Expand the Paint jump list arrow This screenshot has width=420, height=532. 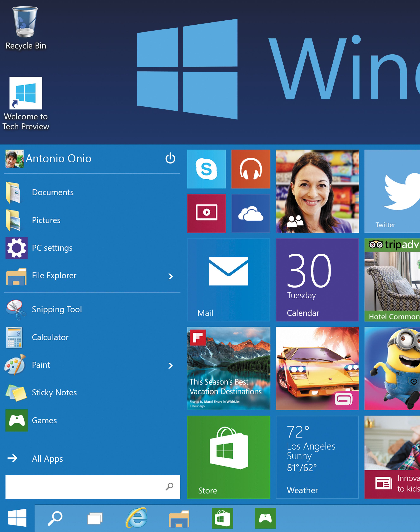[170, 366]
